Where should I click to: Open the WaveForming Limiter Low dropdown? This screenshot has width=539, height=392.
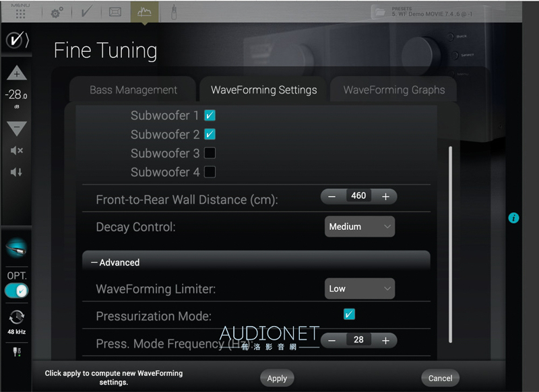(360, 288)
